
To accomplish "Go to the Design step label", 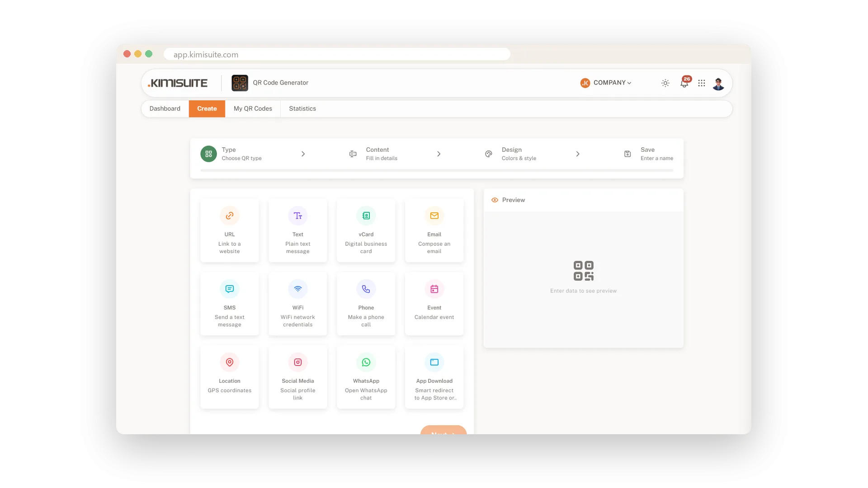I will (512, 150).
